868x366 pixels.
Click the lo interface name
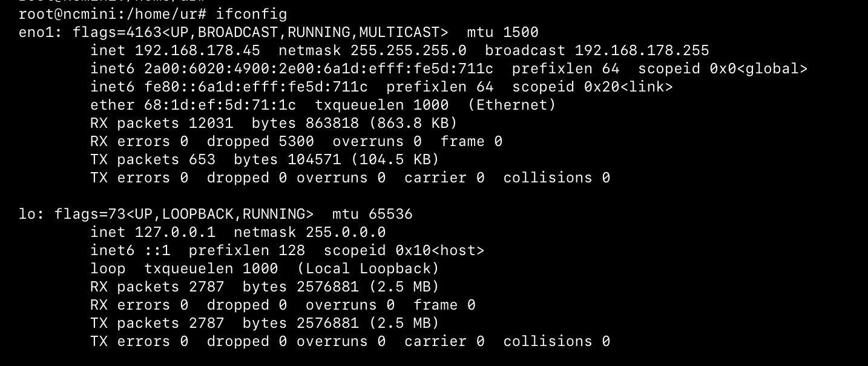pos(27,214)
